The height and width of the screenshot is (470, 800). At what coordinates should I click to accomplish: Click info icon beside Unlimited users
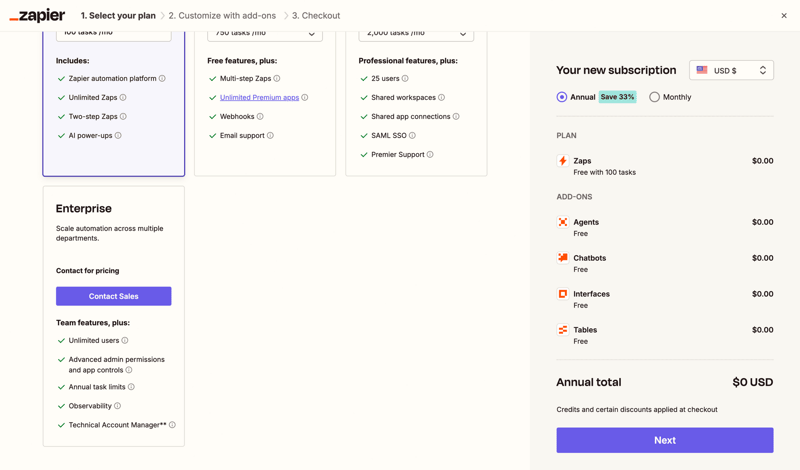click(125, 340)
